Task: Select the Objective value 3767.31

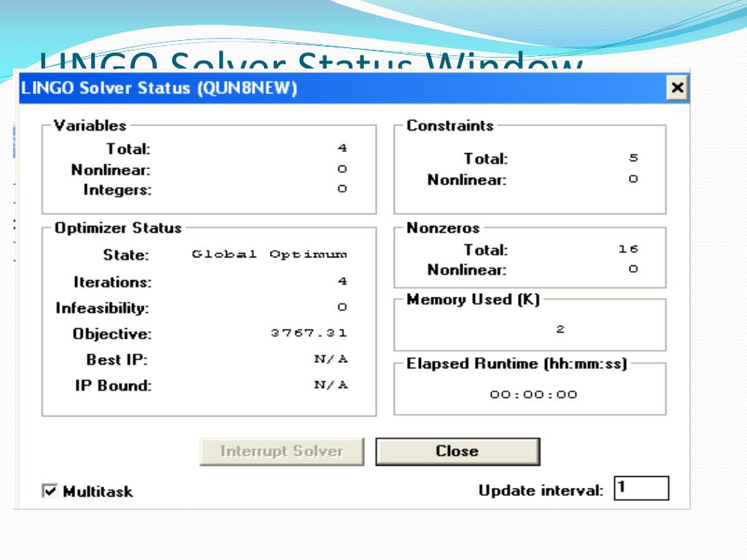Action: click(x=309, y=332)
